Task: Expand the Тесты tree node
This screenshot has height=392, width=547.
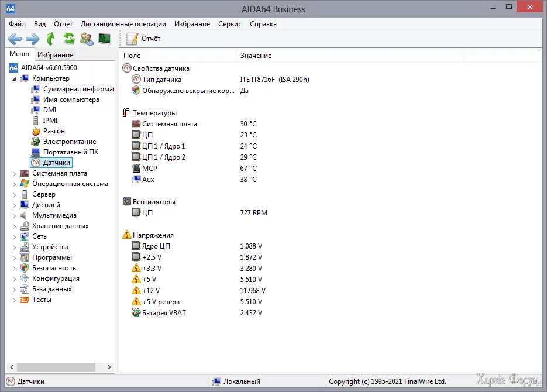Action: [x=15, y=300]
